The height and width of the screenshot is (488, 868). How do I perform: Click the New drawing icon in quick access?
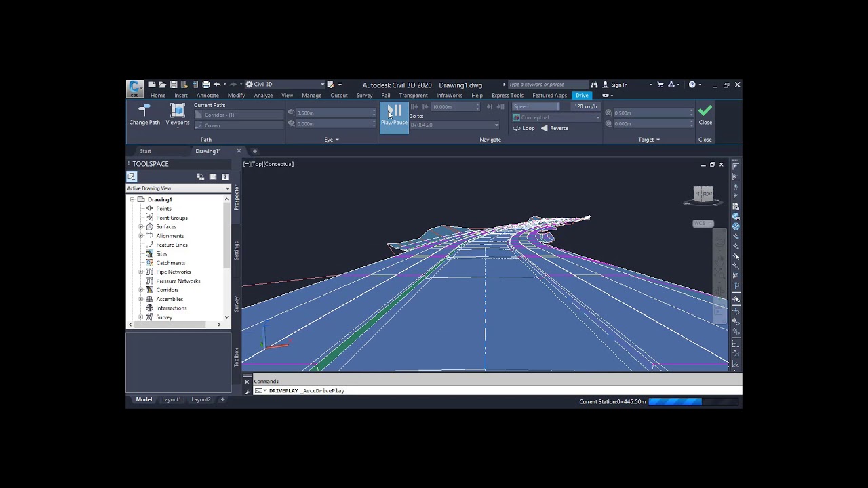point(152,85)
